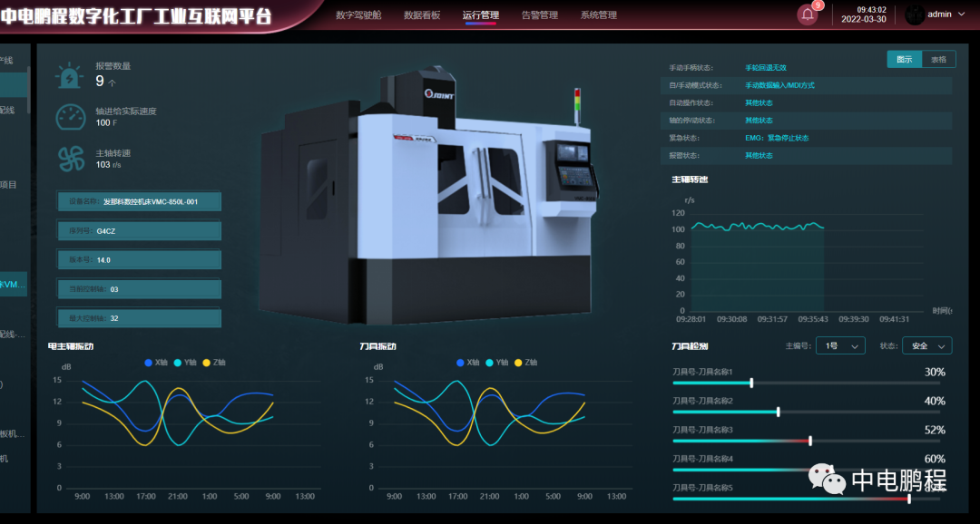The height and width of the screenshot is (524, 980).
Task: Toggle Y轴 series in 电主轴振动 chart
Action: pos(185,363)
